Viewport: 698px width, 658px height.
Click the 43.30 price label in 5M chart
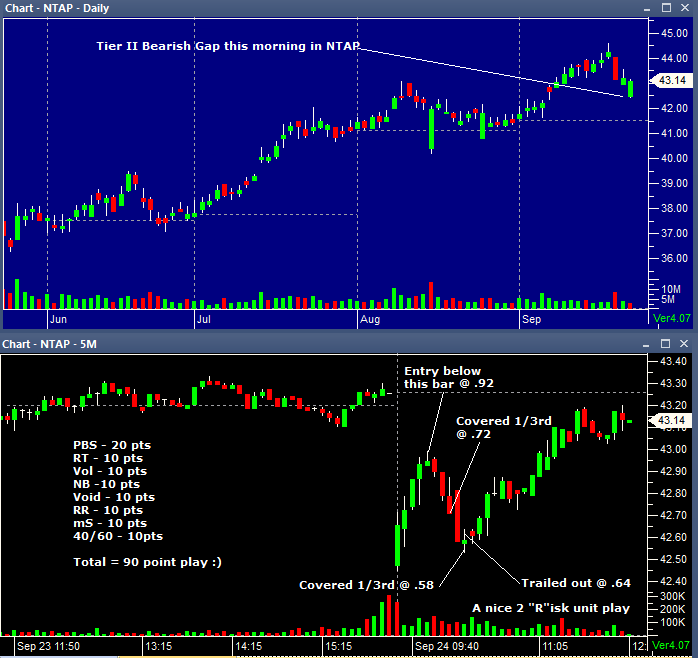[x=674, y=383]
